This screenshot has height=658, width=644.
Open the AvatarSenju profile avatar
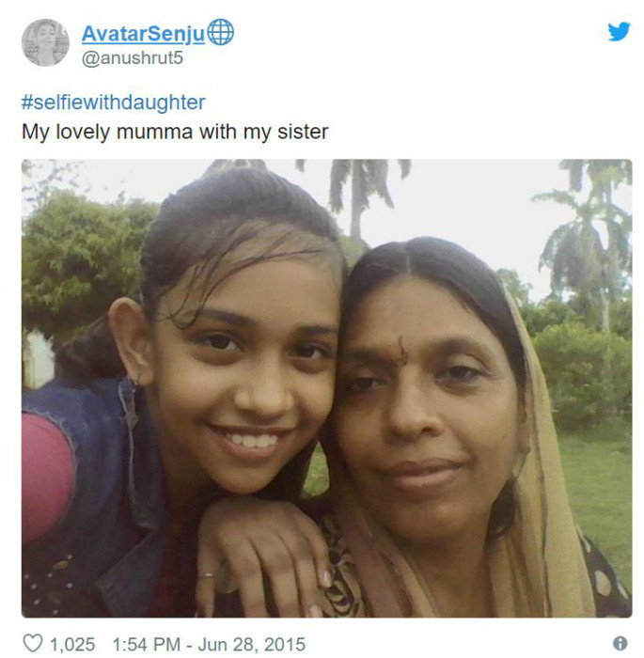(45, 42)
